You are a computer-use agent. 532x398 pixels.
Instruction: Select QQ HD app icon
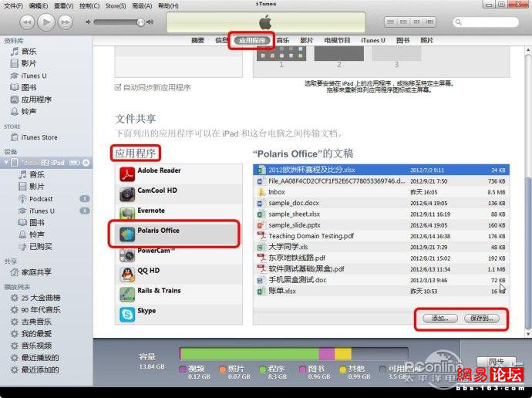[127, 274]
